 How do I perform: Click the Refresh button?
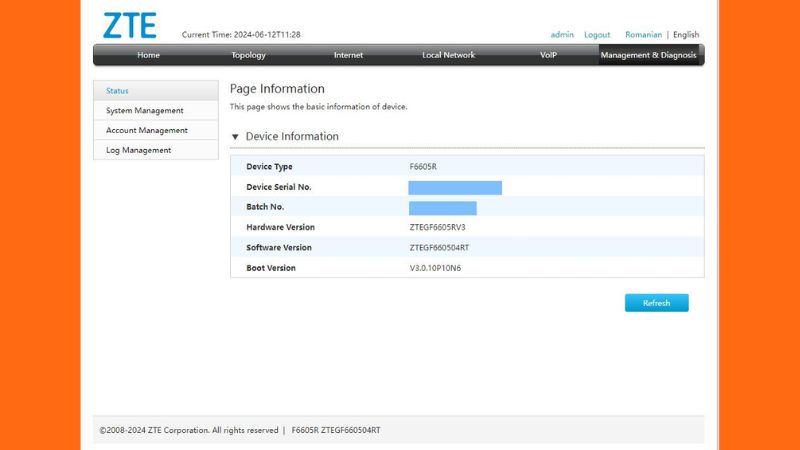click(657, 303)
